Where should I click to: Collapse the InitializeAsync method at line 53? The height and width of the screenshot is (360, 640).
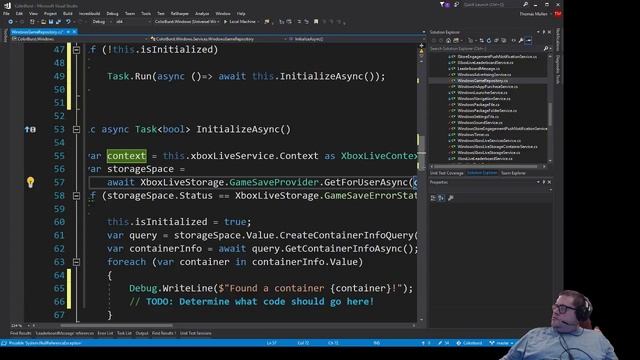[x=76, y=129]
